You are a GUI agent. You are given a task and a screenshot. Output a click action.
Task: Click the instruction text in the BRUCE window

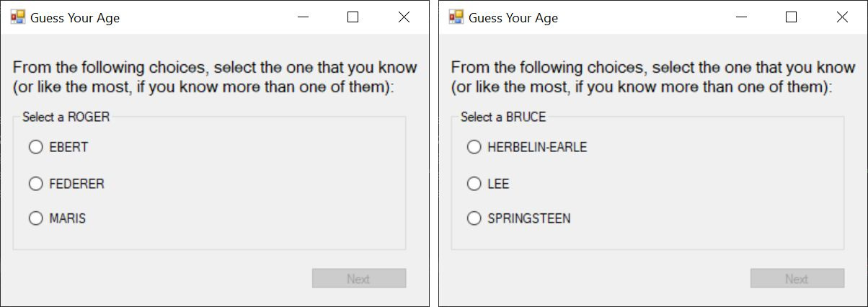click(x=653, y=77)
